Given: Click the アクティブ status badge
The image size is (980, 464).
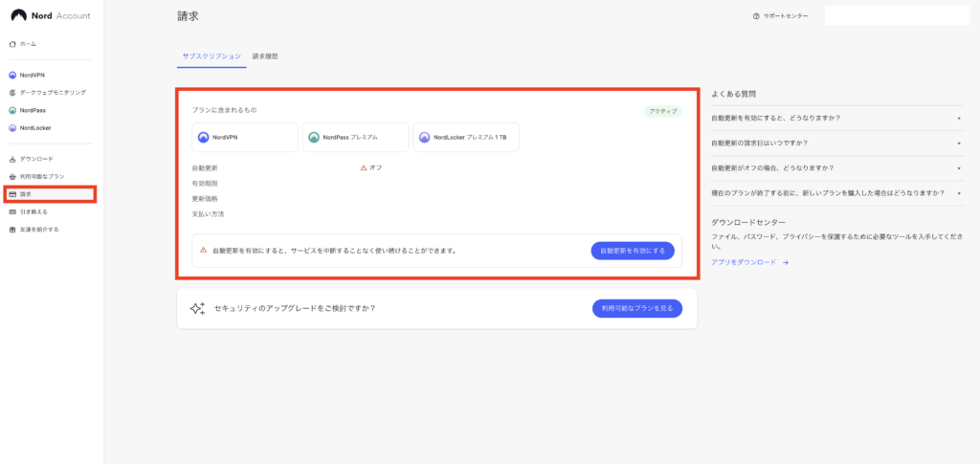Looking at the screenshot, I should [663, 112].
